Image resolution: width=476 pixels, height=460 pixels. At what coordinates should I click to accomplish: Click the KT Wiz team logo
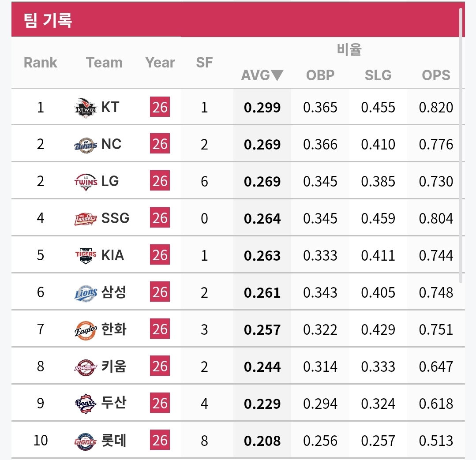tap(86, 108)
